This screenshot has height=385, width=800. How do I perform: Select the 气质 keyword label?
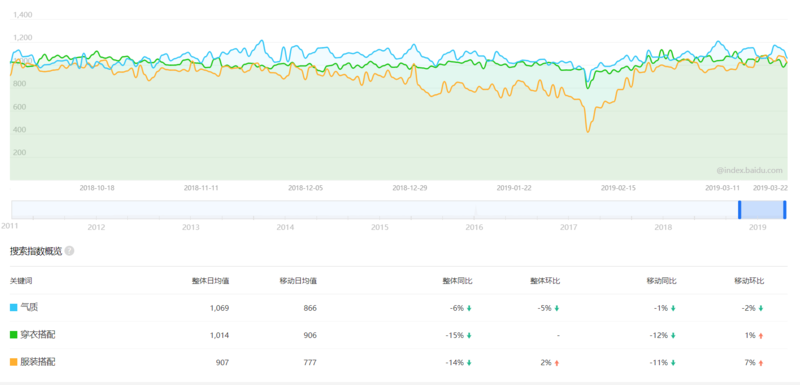pyautogui.click(x=30, y=307)
